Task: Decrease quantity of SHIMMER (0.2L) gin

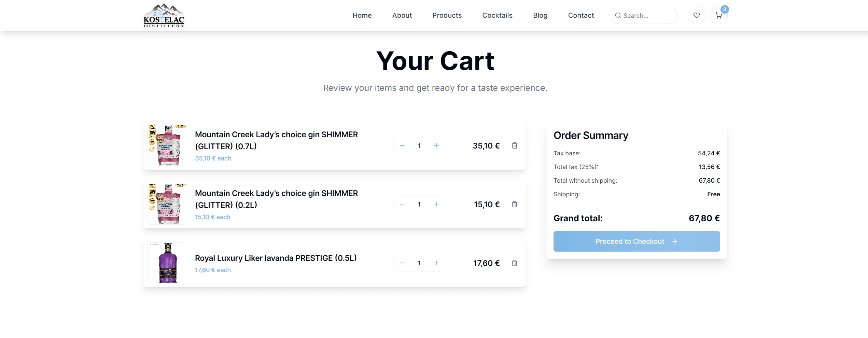Action: pyautogui.click(x=402, y=204)
